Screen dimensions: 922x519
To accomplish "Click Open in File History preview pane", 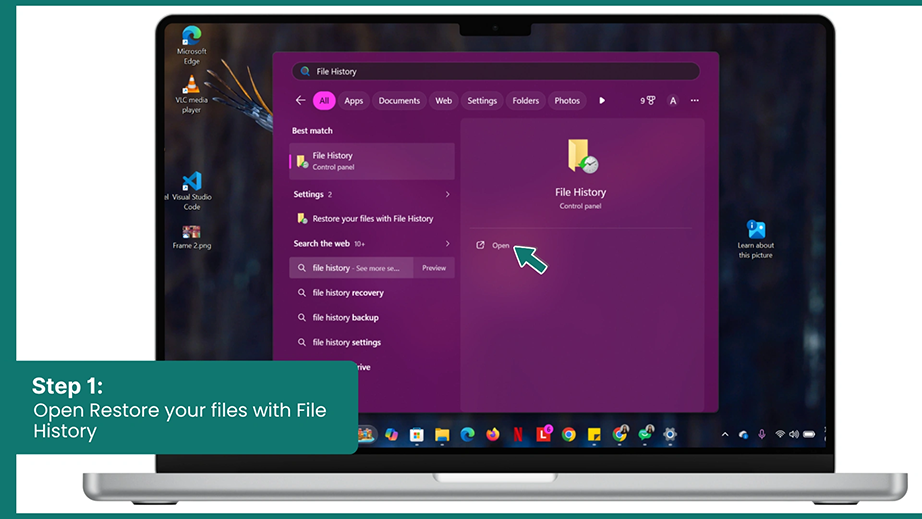I will click(x=493, y=245).
